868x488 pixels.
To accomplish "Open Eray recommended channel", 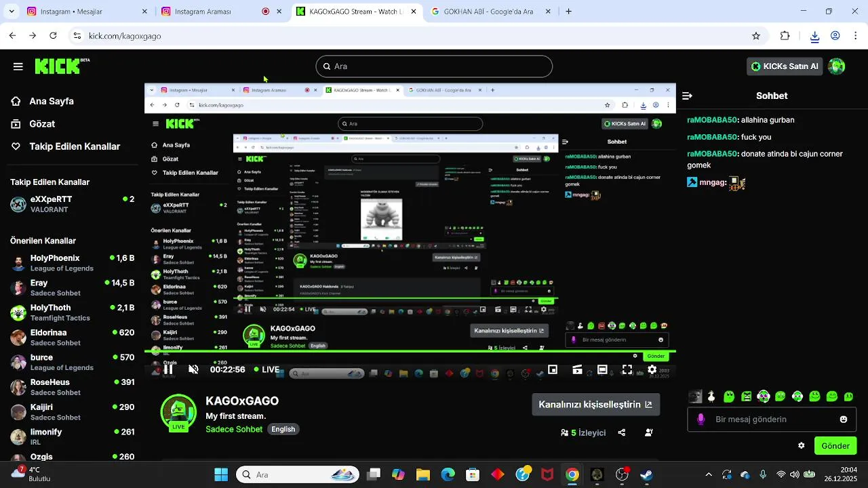I will click(72, 287).
